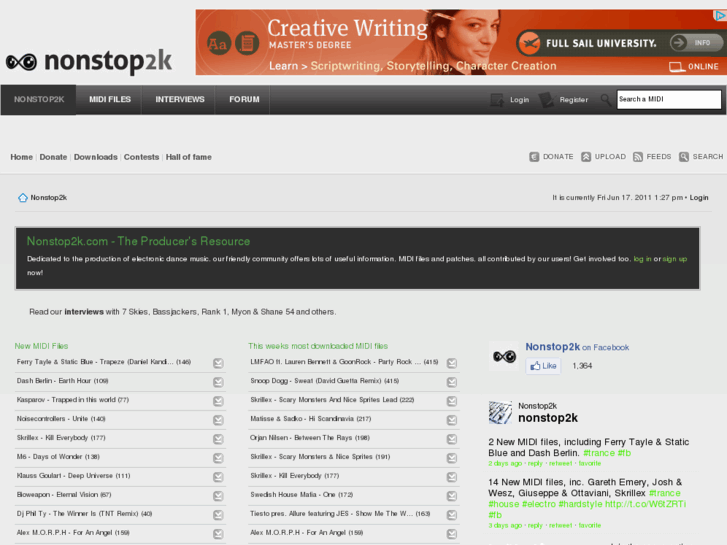Screen dimensions: 727x545
Task: Click favorite under the 2 days ago tweet
Action: (x=590, y=463)
